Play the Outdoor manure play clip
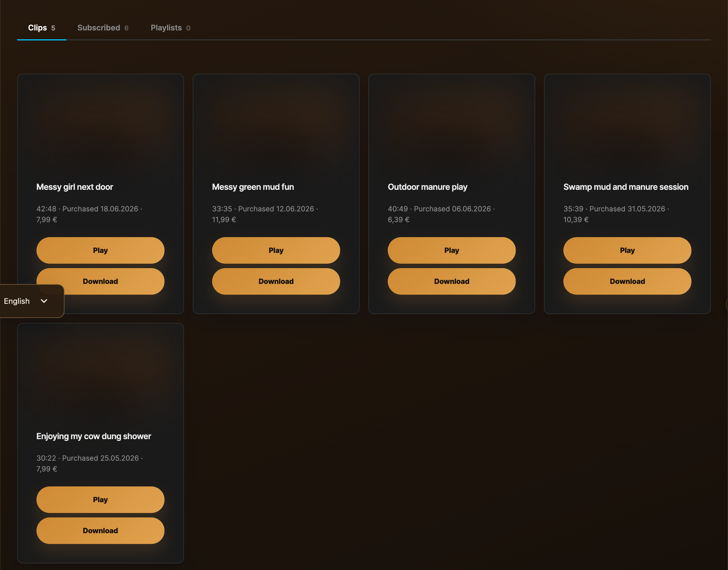This screenshot has height=570, width=728. tap(452, 250)
